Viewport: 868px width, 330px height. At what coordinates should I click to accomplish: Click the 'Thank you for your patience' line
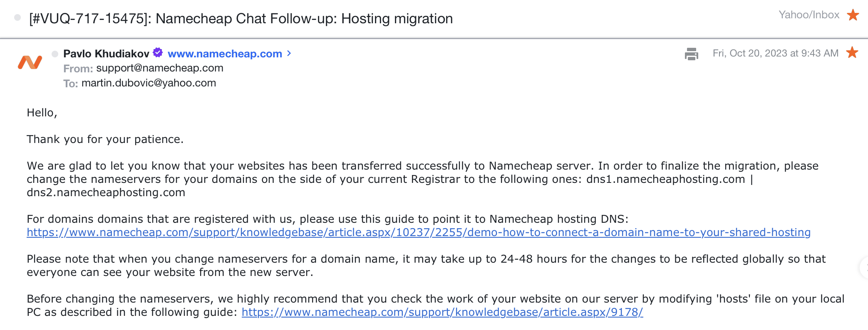(105, 139)
